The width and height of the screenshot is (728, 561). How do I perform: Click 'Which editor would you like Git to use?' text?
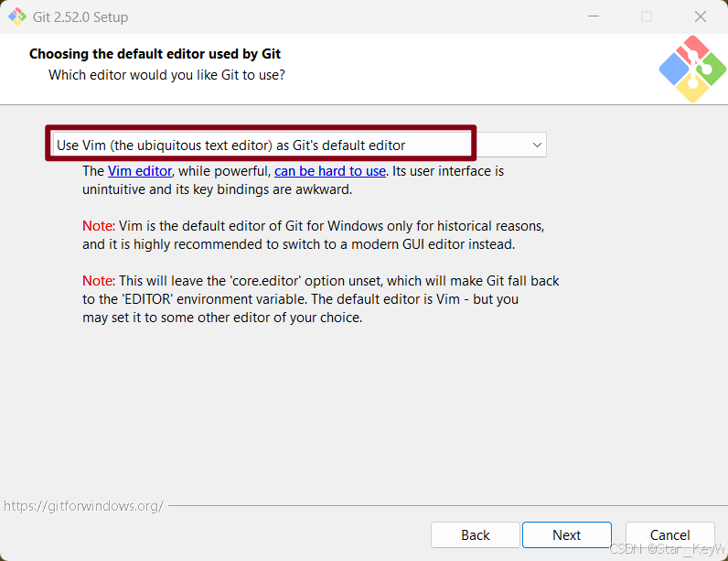(166, 75)
